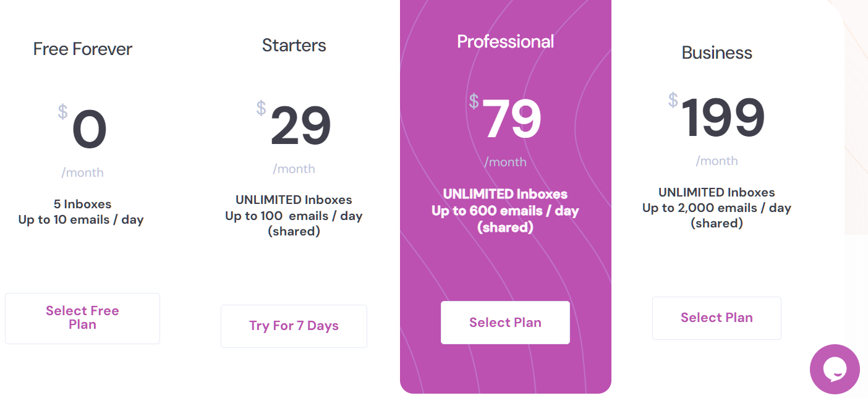Click the 79 price on Professional
Viewport: 868px width, 398px height.
[511, 119]
